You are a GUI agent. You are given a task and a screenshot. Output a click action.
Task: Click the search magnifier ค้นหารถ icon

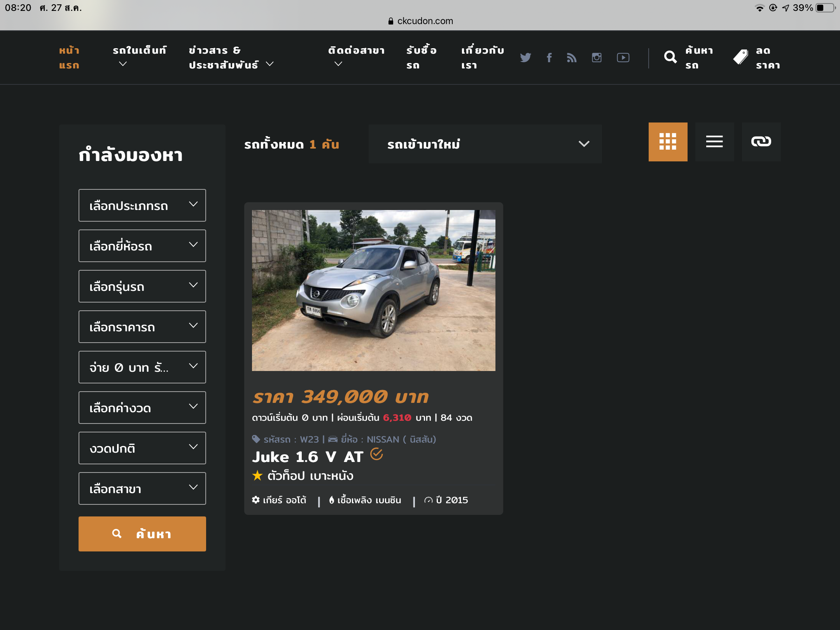click(x=670, y=57)
